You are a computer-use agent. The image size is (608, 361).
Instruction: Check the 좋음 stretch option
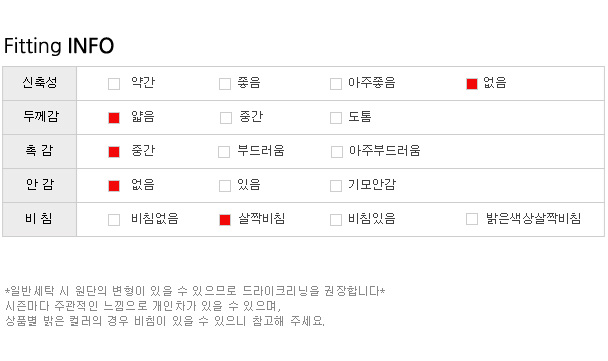(225, 84)
